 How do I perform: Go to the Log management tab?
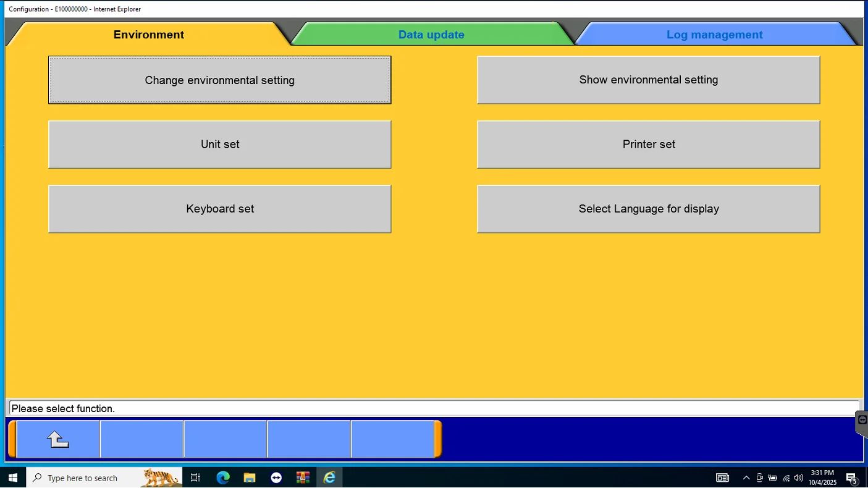(715, 35)
